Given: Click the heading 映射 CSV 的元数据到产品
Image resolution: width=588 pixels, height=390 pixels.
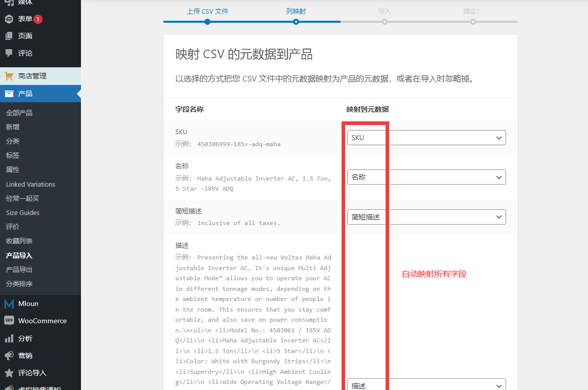Looking at the screenshot, I should point(244,54).
